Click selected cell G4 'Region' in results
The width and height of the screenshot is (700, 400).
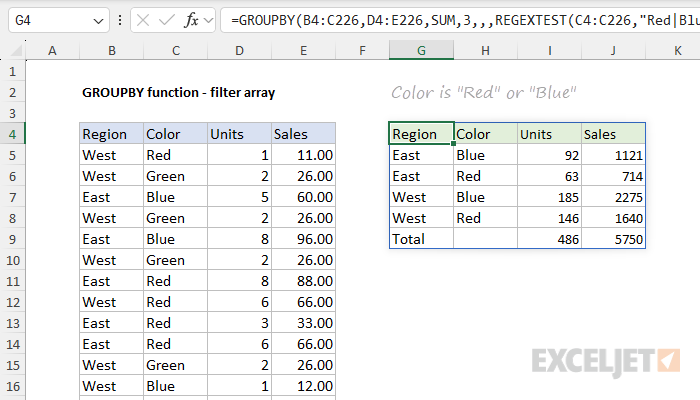(421, 133)
